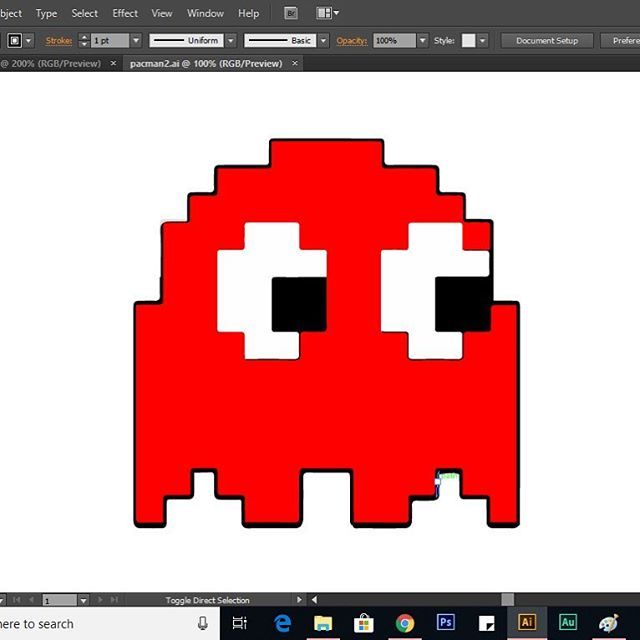
Task: Close the pacman2.ai document tab
Action: coord(295,63)
